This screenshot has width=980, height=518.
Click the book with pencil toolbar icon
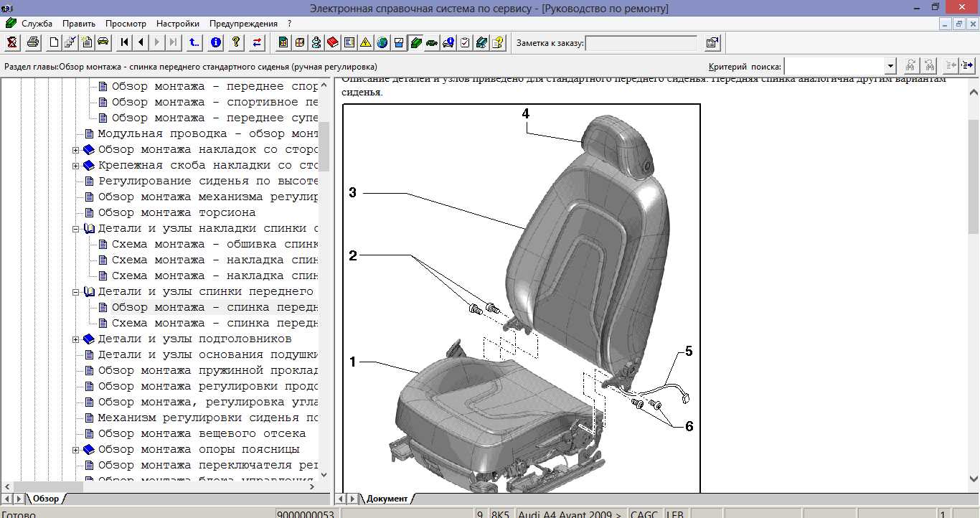click(481, 42)
